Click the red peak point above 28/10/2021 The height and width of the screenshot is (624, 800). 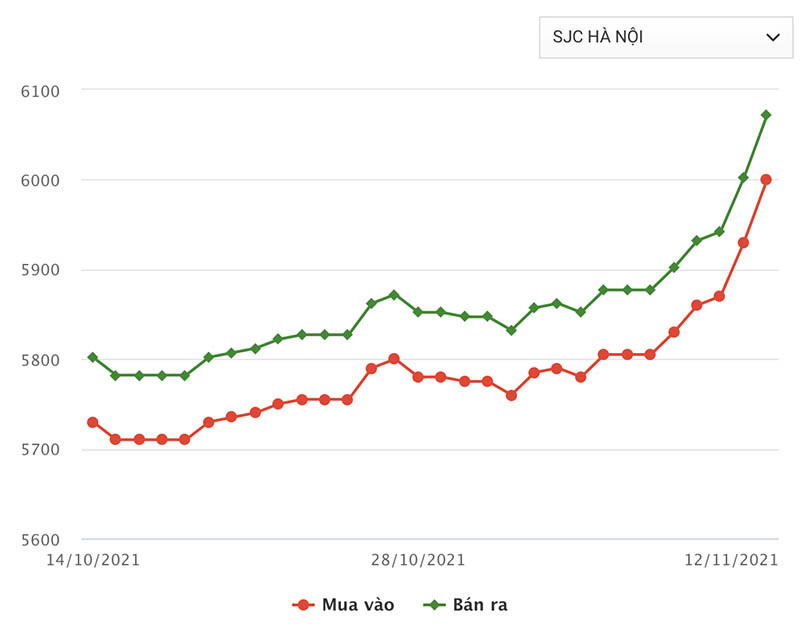[x=394, y=358]
